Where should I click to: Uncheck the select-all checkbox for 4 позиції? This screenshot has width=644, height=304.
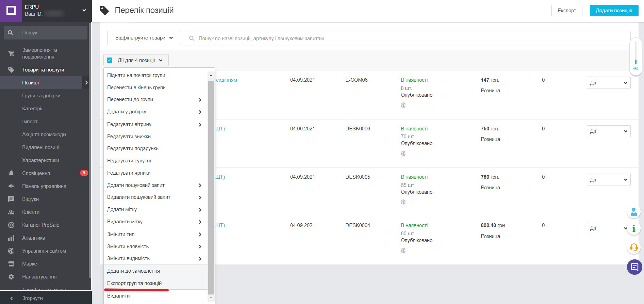(x=110, y=60)
